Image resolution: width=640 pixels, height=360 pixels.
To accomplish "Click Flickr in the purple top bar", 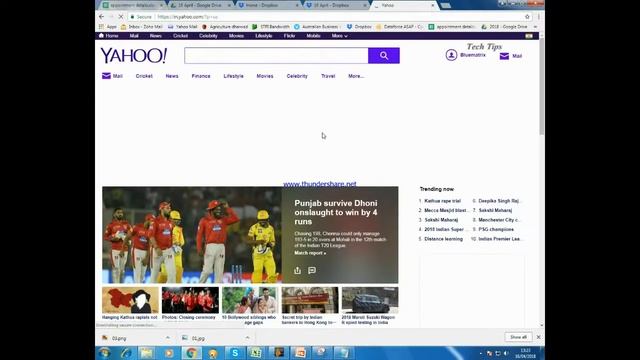I will (289, 36).
